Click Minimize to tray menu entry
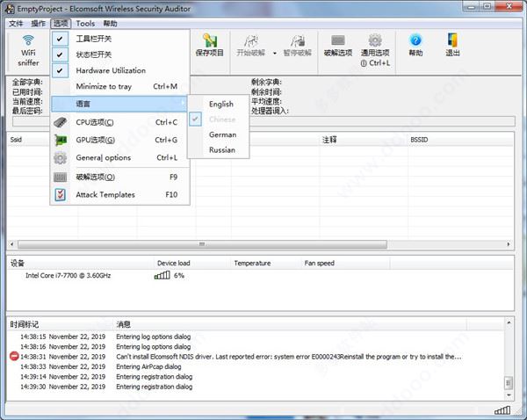The height and width of the screenshot is (420, 527). click(x=104, y=86)
